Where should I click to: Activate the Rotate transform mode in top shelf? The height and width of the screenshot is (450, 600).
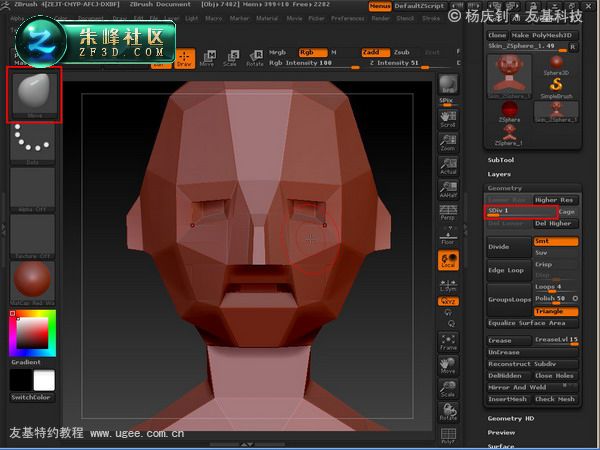(255, 59)
